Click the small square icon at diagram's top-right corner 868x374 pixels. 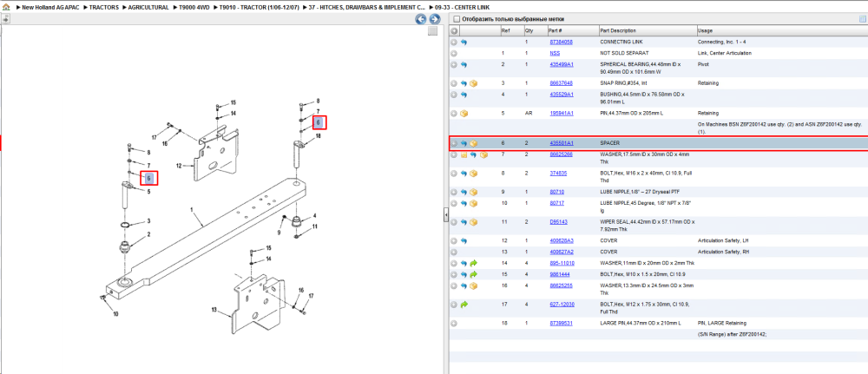click(433, 31)
